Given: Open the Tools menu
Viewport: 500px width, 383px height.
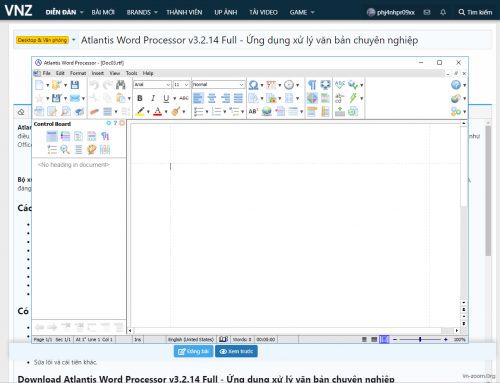Looking at the screenshot, I should pyautogui.click(x=131, y=73).
